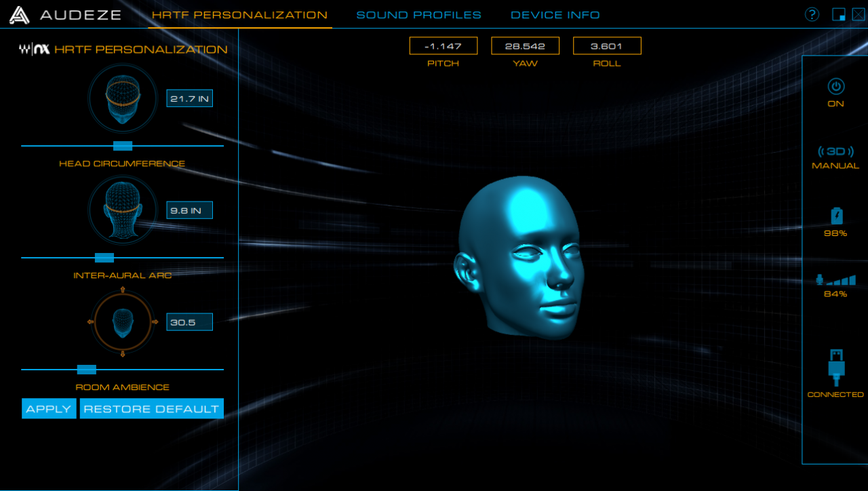Click the Yaw value box
Viewport: 868px width, 491px height.
(526, 46)
